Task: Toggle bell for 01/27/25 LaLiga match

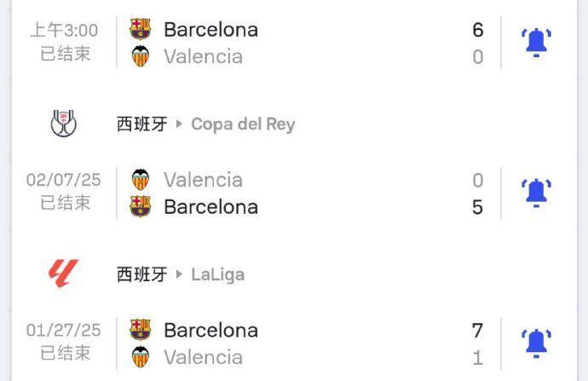Action: pos(536,343)
